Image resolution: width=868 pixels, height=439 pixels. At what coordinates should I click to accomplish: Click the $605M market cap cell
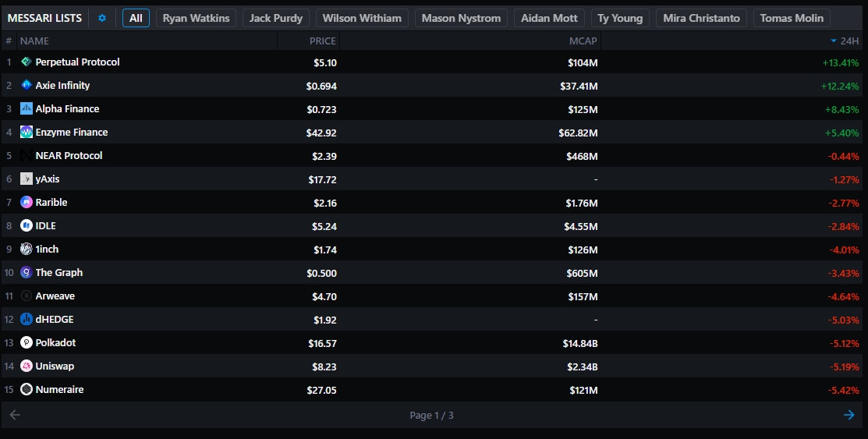(x=582, y=273)
